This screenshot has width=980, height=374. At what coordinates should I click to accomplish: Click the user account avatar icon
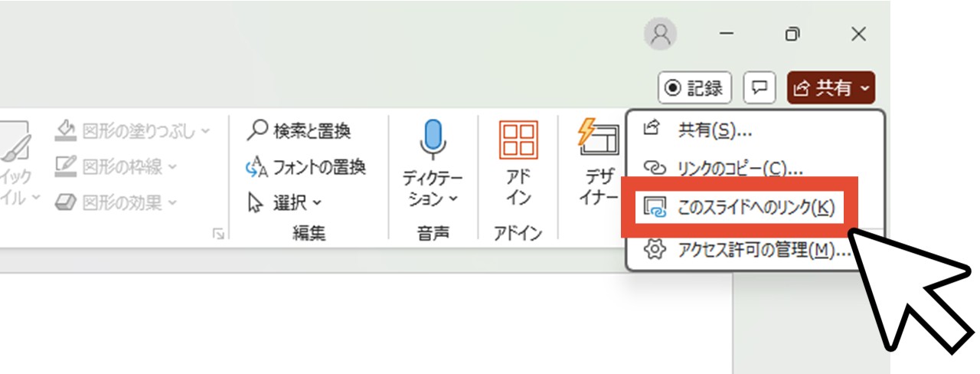tap(661, 34)
